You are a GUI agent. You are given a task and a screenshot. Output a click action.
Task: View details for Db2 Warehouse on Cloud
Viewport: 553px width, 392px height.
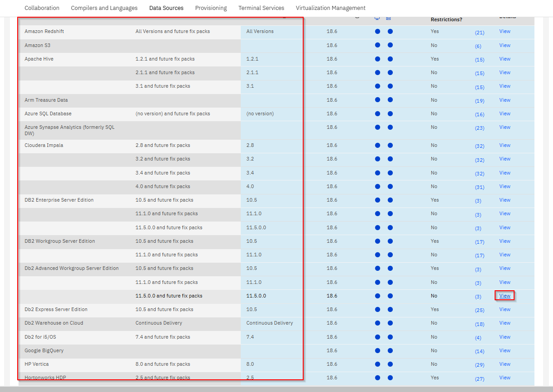click(x=505, y=323)
